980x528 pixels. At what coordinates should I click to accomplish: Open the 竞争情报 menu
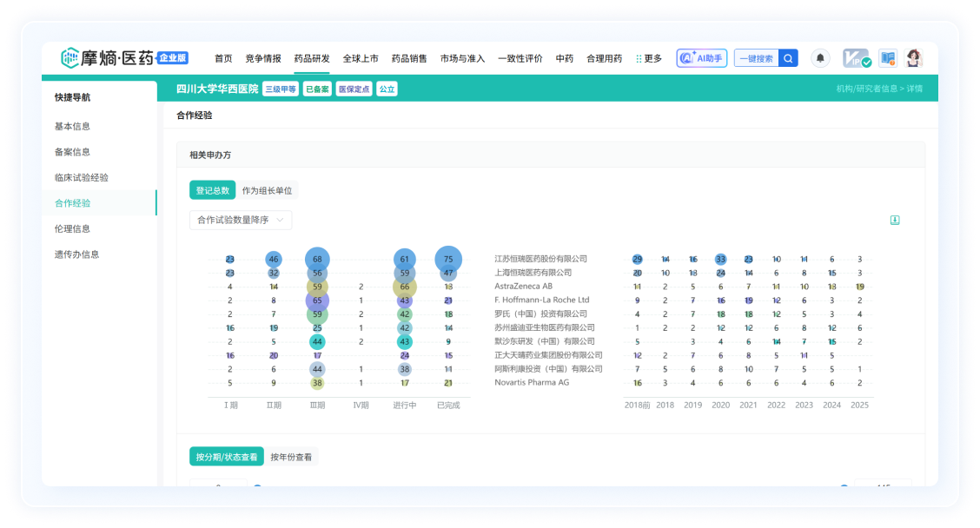pyautogui.click(x=263, y=58)
